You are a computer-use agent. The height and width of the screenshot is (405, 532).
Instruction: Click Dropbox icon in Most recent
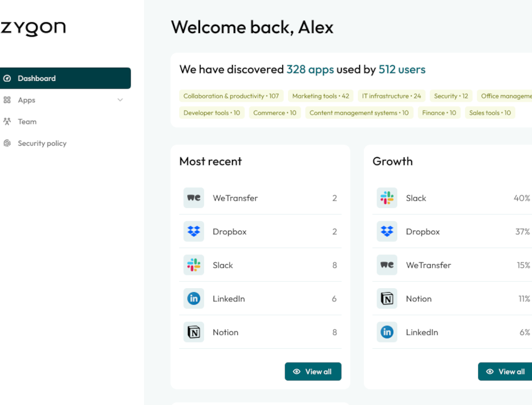tap(194, 231)
